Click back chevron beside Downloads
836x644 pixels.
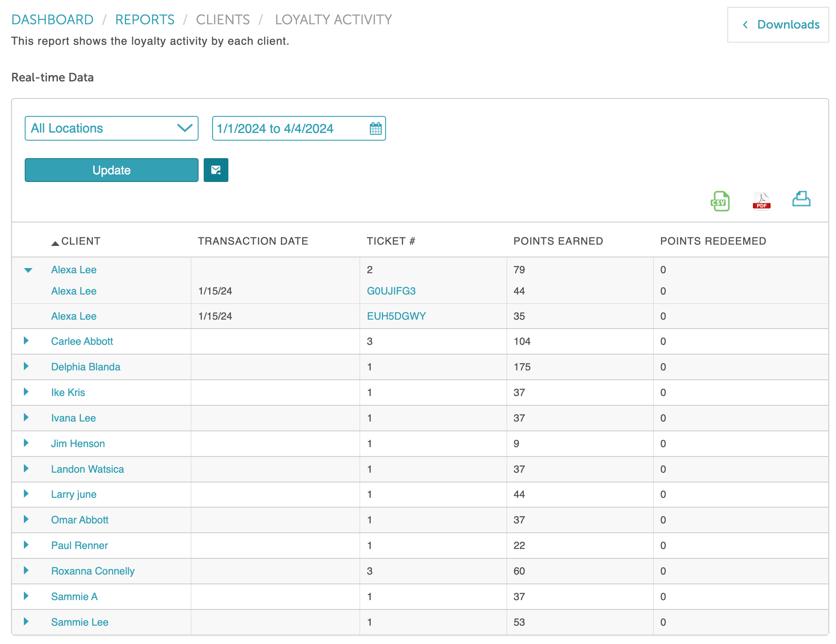coord(745,25)
